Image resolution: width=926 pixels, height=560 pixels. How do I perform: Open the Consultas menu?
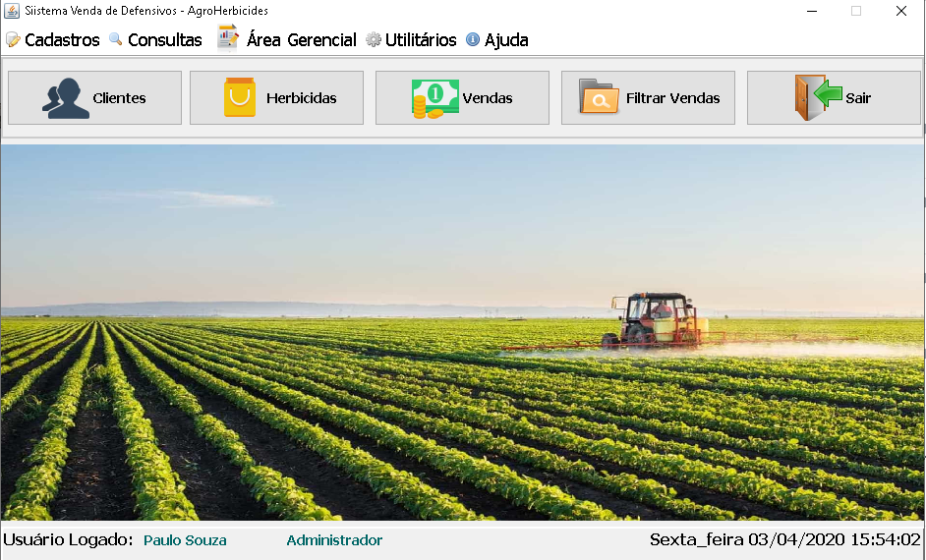click(156, 39)
